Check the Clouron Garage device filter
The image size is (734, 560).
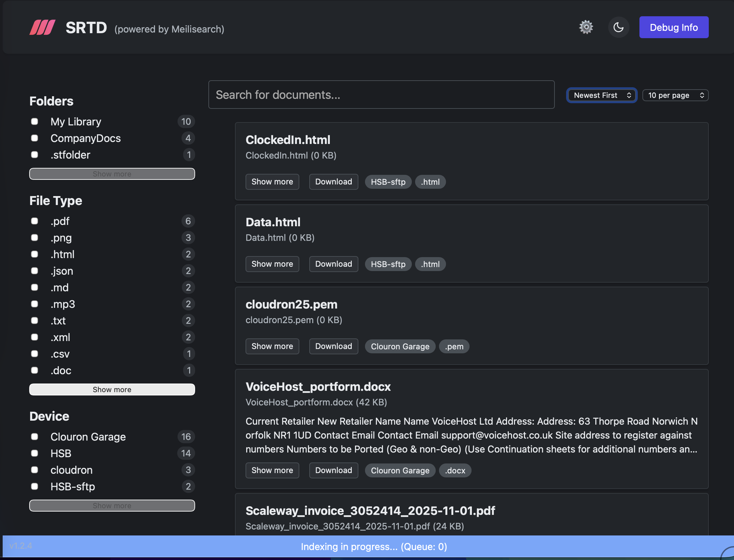point(34,437)
